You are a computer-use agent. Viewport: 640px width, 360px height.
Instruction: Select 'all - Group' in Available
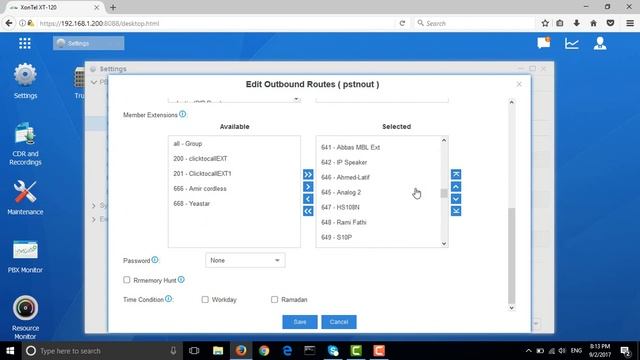234,144
